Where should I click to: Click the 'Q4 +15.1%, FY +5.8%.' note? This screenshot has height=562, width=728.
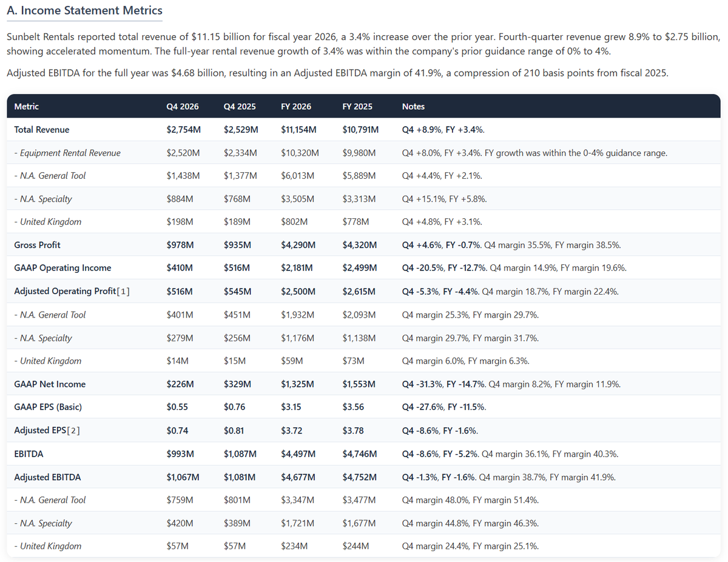[444, 199]
